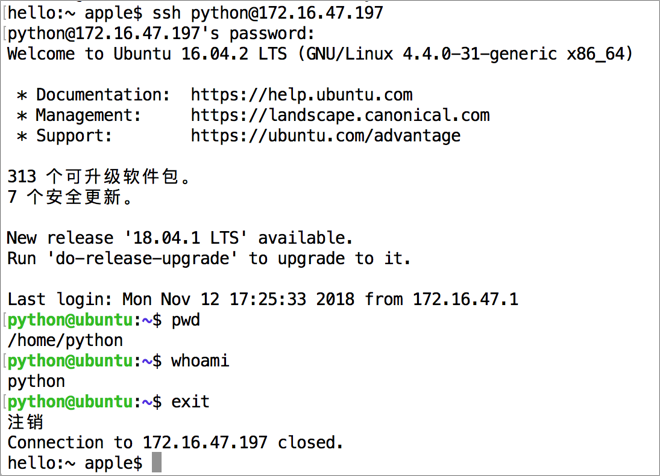Screen dimensions: 660x476
Task: Click the /home/python output line
Action: [65, 340]
